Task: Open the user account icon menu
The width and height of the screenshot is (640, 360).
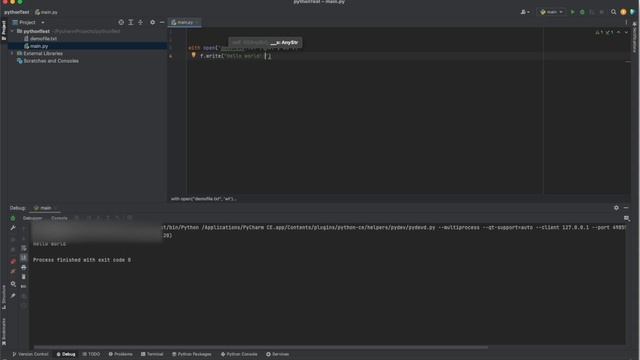Action: click(x=525, y=12)
